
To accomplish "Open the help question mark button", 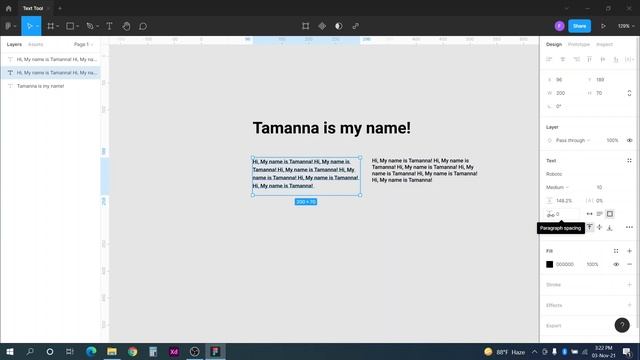I will [x=622, y=325].
